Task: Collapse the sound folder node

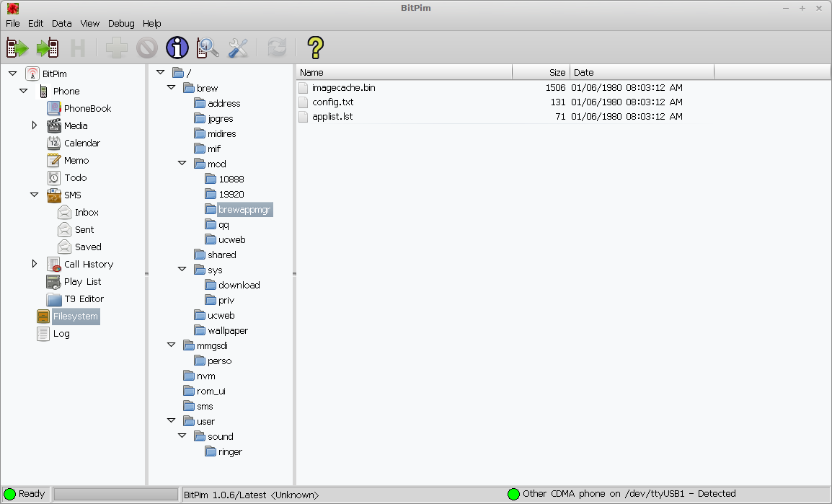Action: [182, 436]
